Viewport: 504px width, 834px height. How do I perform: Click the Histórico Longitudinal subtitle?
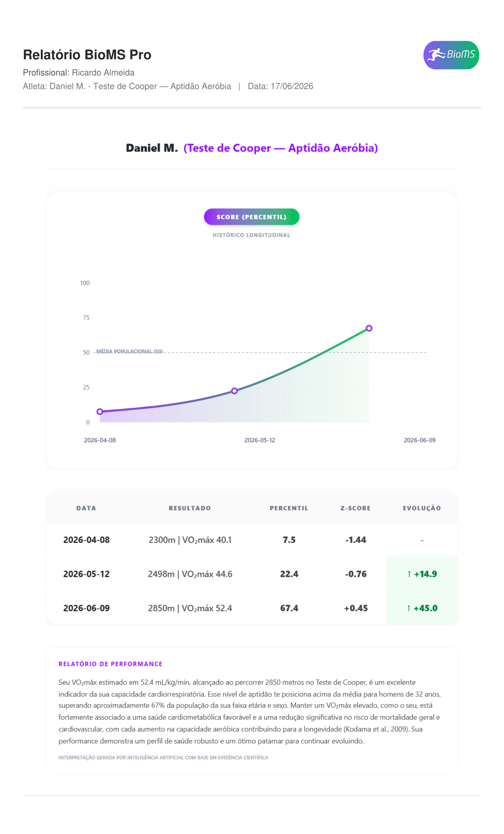[251, 235]
